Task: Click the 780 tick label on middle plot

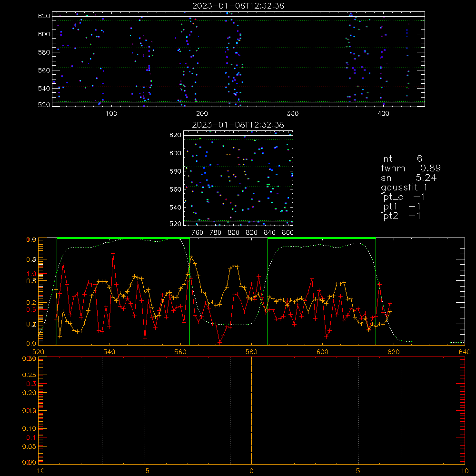Action: 216,233
